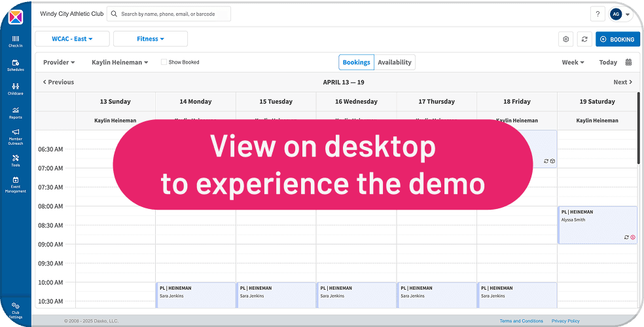Open Club Settings in the sidebar
The height and width of the screenshot is (327, 644).
16,311
